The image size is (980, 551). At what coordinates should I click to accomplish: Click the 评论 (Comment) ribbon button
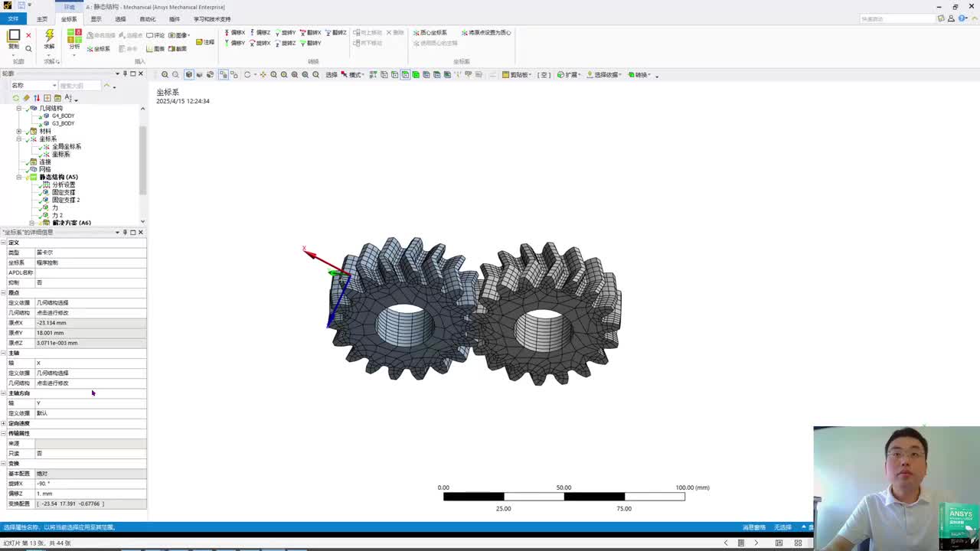155,35
